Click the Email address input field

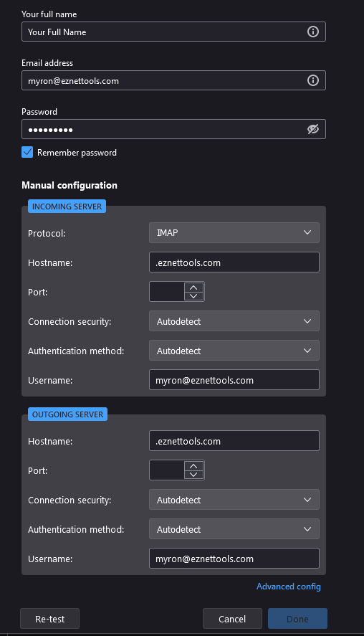pyautogui.click(x=173, y=80)
